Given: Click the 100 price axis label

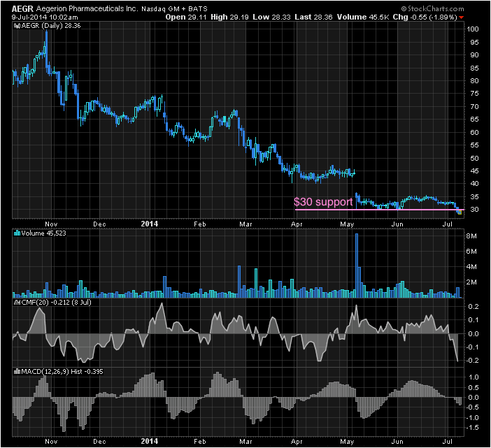Looking at the screenshot, I should [473, 29].
